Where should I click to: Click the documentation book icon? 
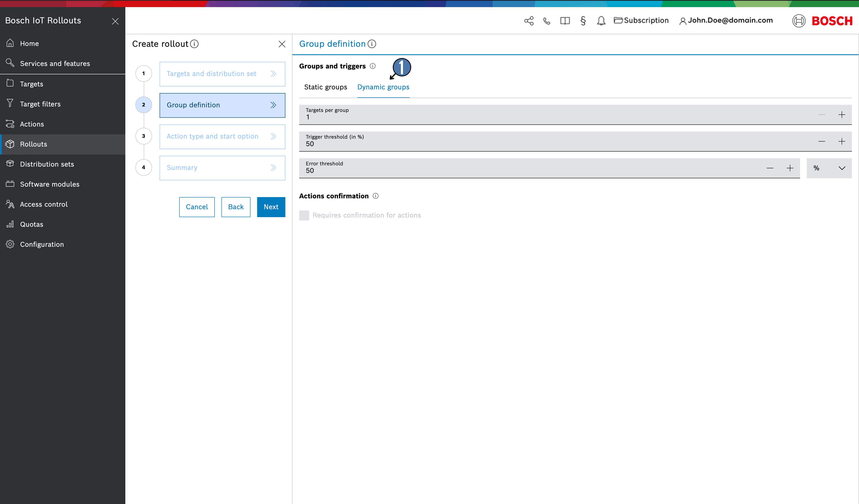tap(565, 21)
